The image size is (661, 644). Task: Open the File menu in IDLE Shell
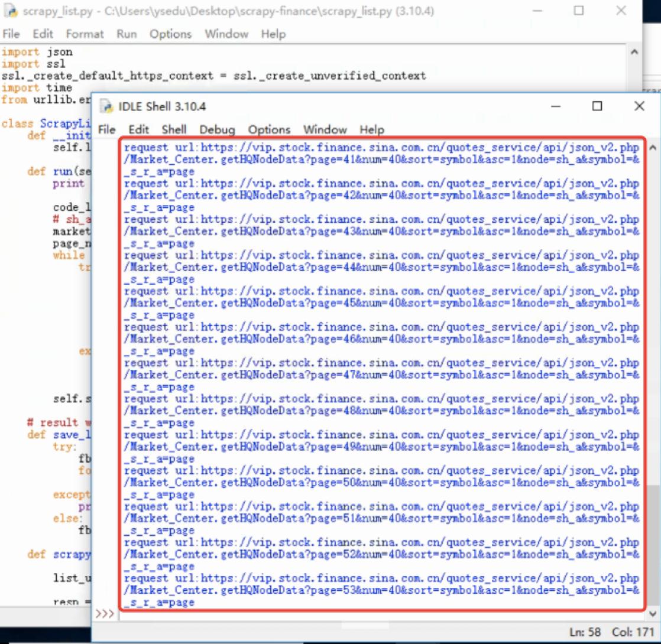106,129
